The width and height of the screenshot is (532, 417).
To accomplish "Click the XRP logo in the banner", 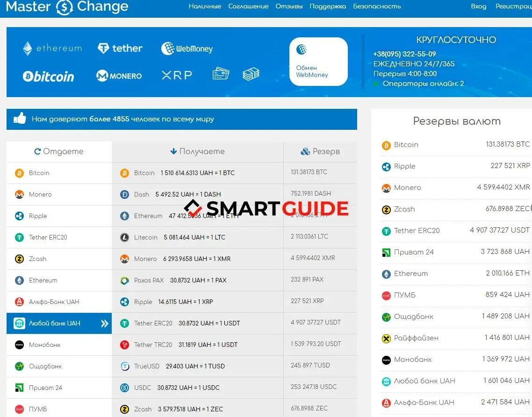I will tap(177, 75).
